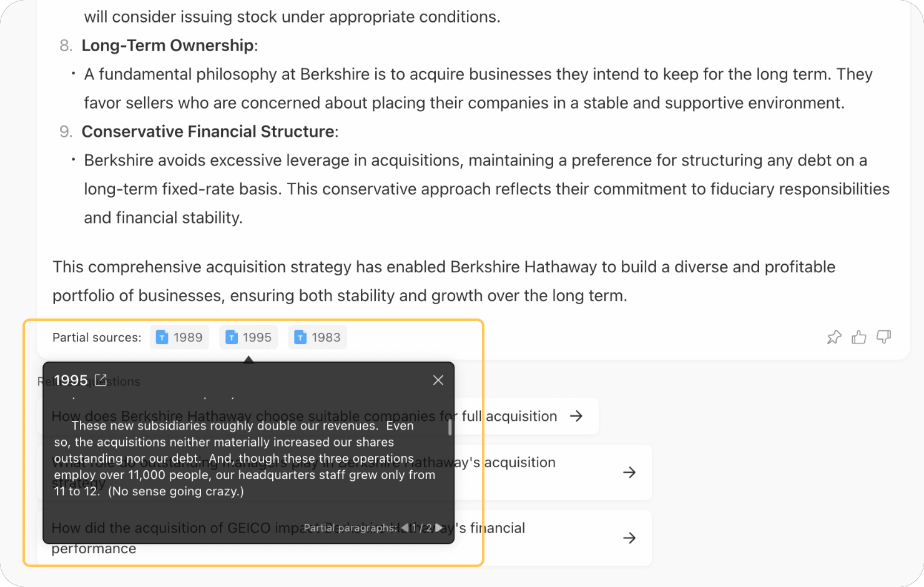
Task: Click the 1983 source document icon
Action: (300, 337)
